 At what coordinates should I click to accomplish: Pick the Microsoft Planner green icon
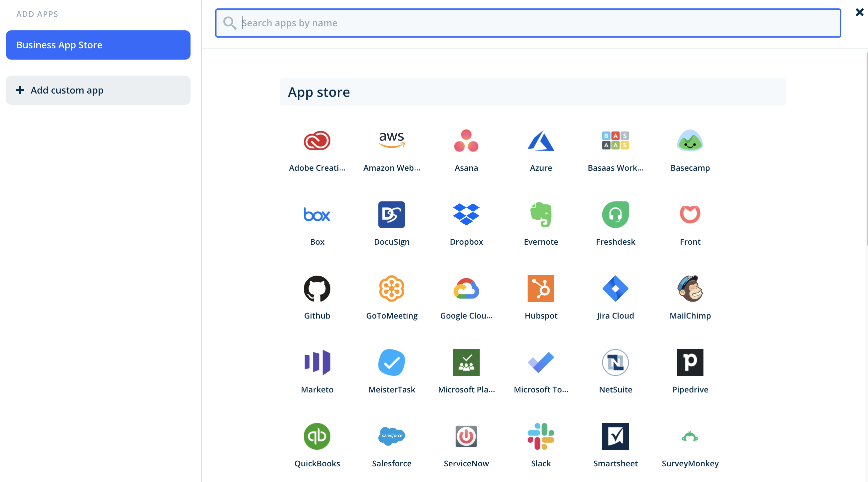pyautogui.click(x=466, y=362)
